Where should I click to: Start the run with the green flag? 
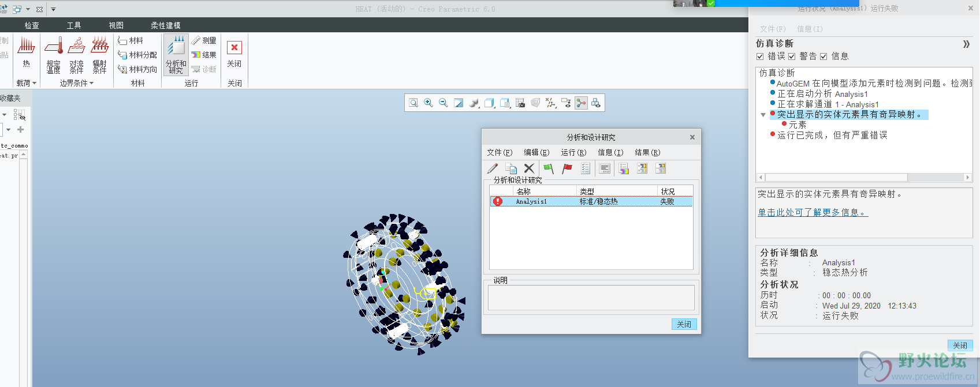[549, 168]
